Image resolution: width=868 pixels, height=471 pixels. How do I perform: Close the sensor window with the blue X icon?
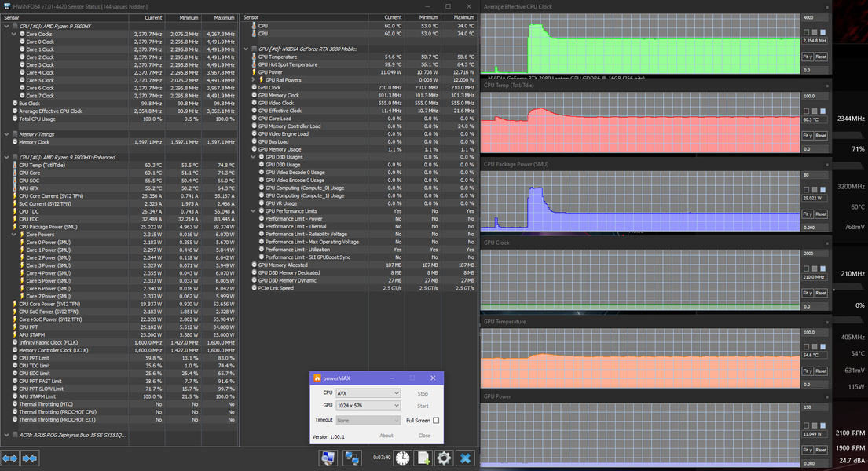pyautogui.click(x=465, y=458)
